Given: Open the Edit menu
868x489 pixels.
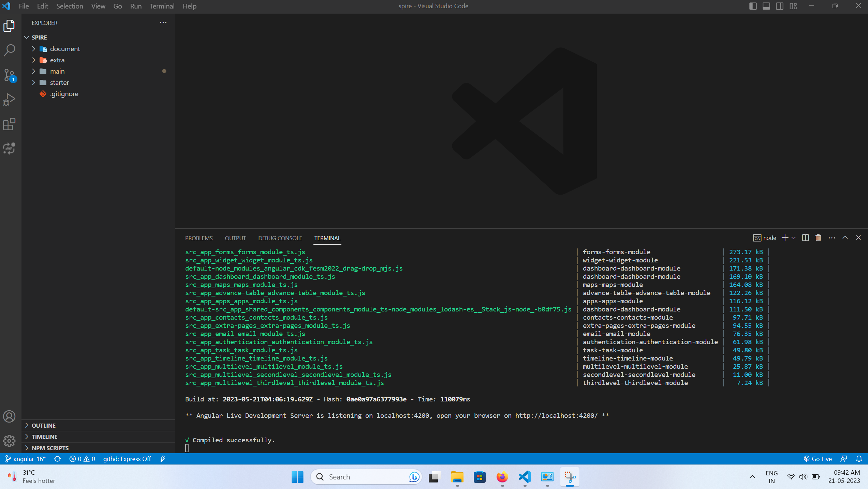Looking at the screenshot, I should pyautogui.click(x=43, y=6).
